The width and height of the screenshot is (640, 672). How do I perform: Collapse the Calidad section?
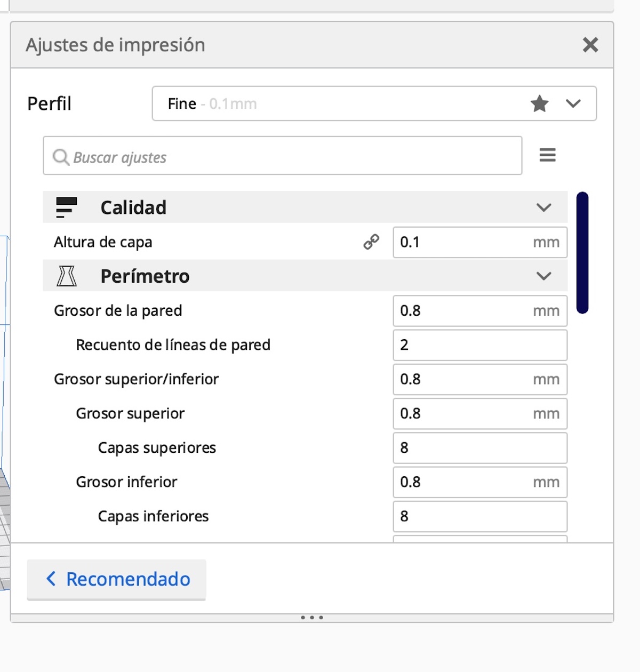tap(543, 207)
